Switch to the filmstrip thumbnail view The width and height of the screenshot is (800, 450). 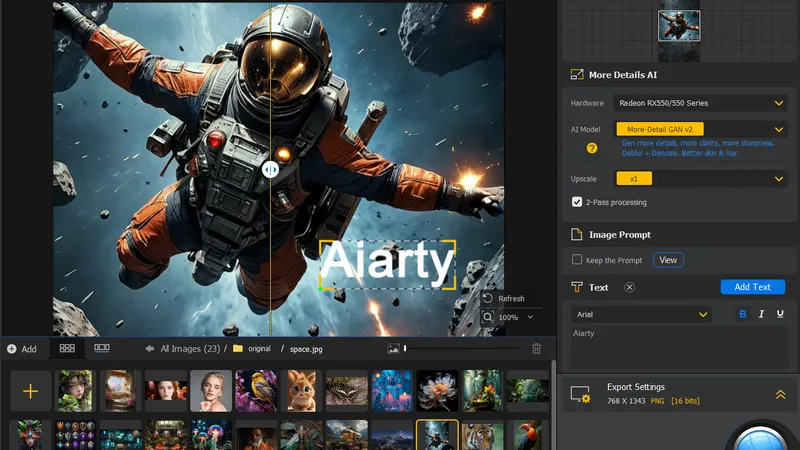pos(102,349)
